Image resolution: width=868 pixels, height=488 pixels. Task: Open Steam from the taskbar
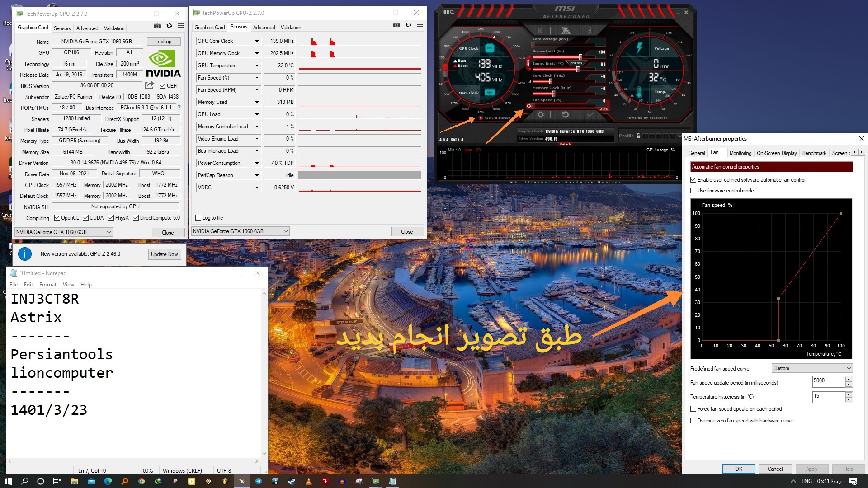[292, 481]
